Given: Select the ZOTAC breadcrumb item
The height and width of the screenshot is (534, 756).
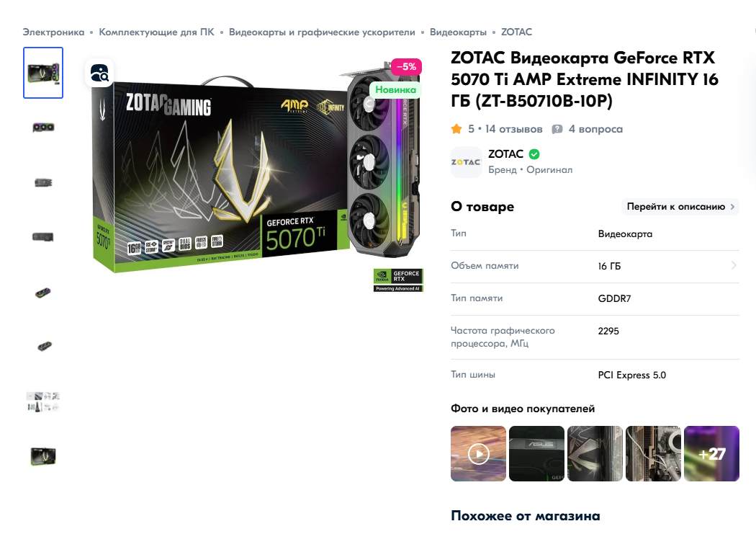Looking at the screenshot, I should pos(516,32).
